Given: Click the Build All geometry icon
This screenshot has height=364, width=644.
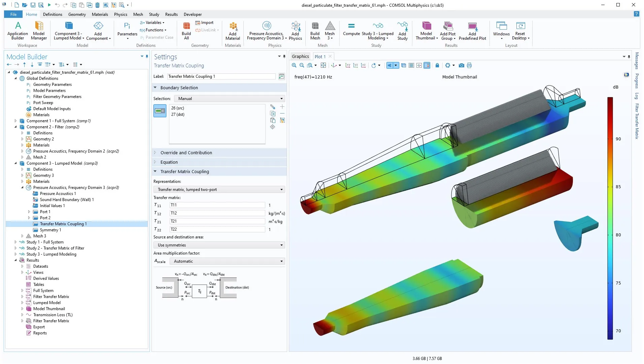Looking at the screenshot, I should (x=186, y=30).
